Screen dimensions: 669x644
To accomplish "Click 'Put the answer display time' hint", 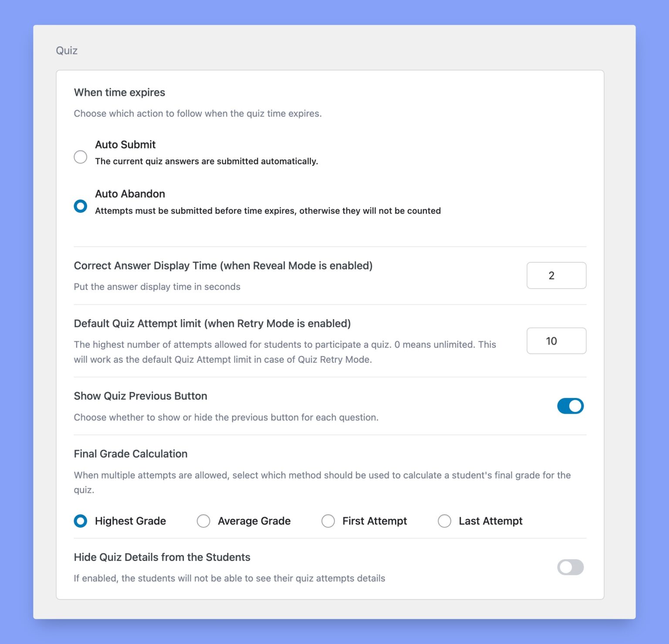I will click(x=157, y=287).
